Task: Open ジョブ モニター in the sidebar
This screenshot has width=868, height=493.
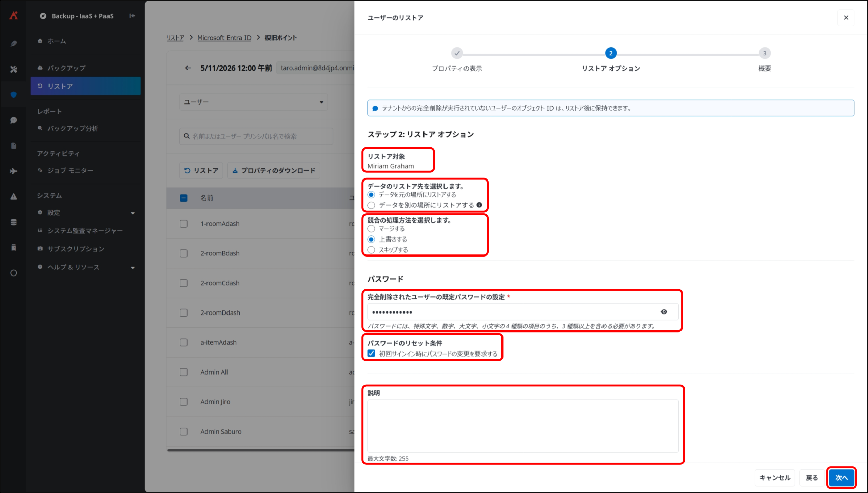Action: pos(70,170)
